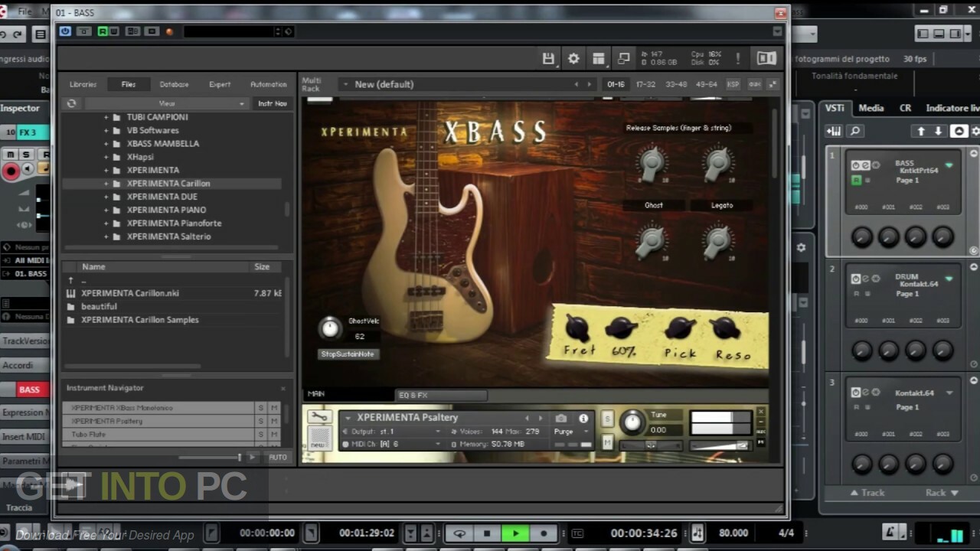Click the Instr Nav button
Screen dimensions: 980x551
tap(273, 103)
